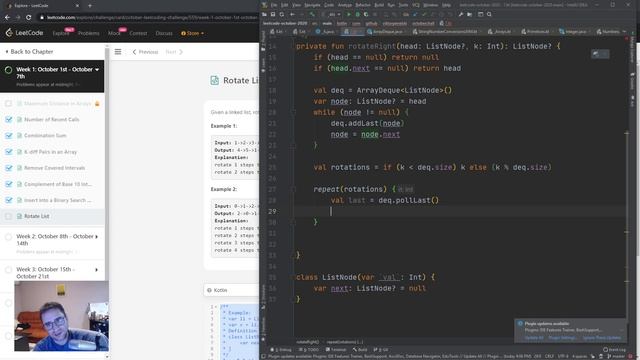640x360 pixels.
Task: Open the Combination Sum problem
Action: (x=45, y=136)
